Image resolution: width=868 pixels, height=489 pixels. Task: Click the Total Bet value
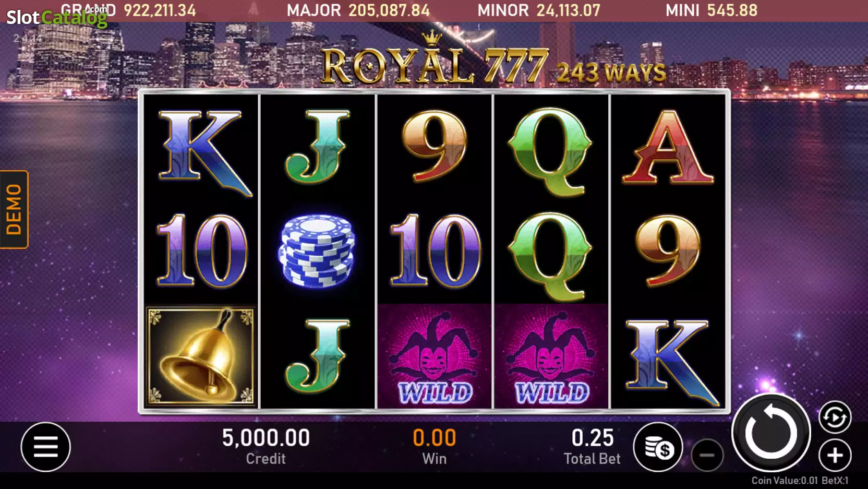593,438
